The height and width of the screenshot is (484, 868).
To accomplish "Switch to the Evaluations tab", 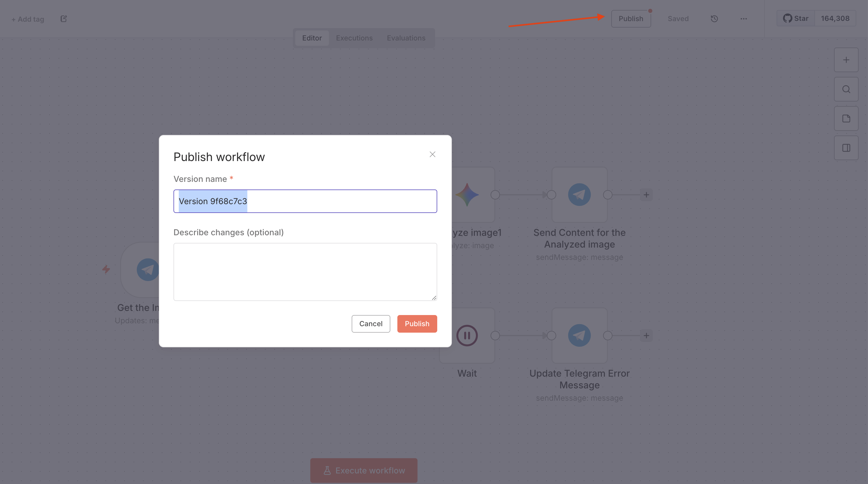I will [406, 38].
